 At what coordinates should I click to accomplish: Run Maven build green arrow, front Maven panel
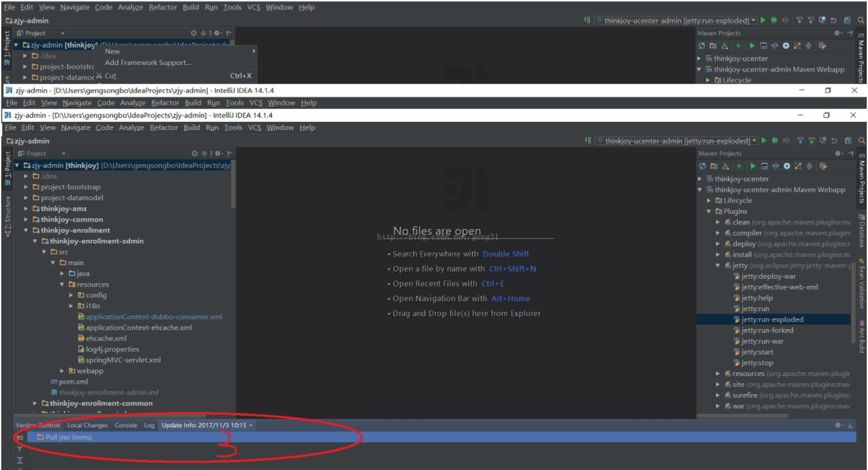[753, 166]
